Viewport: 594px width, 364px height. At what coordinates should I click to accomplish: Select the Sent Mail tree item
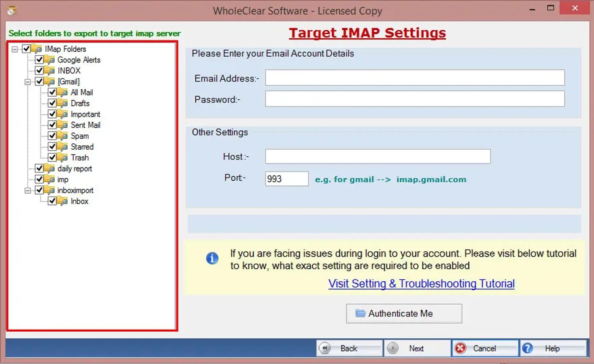pos(85,125)
